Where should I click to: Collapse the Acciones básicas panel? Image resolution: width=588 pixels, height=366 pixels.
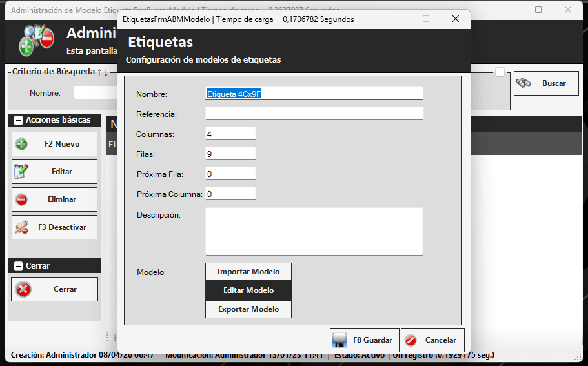click(x=18, y=120)
